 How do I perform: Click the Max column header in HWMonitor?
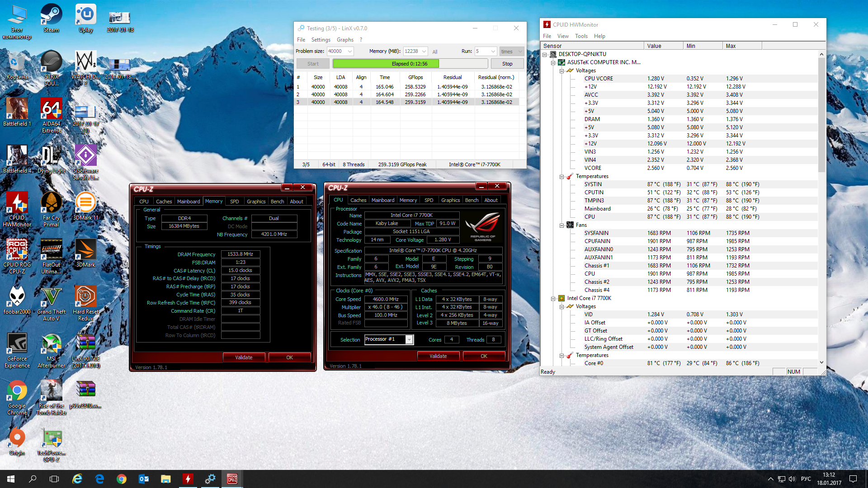click(742, 46)
